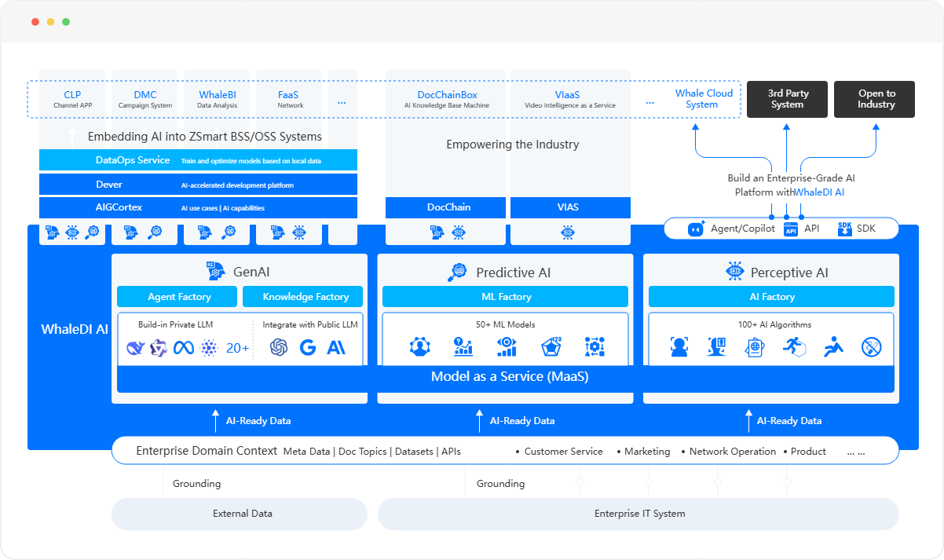Click the Model as a Service (MaaS) bar

[506, 377]
